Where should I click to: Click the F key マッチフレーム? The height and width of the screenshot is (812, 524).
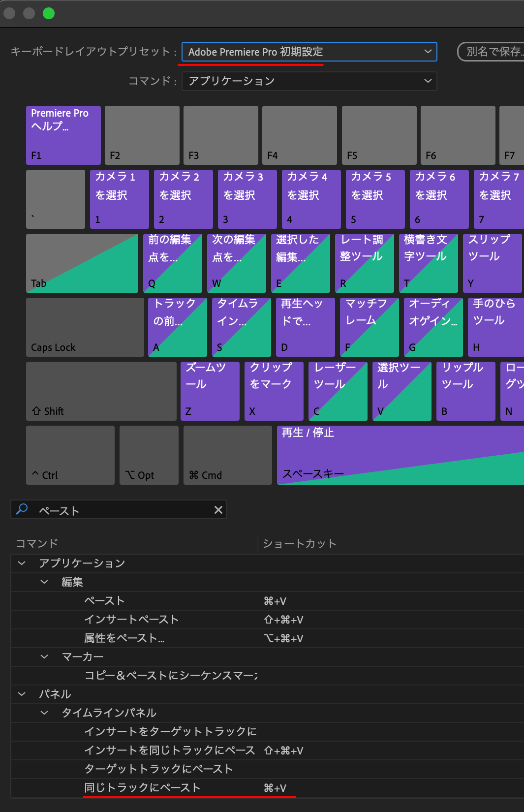tap(370, 327)
